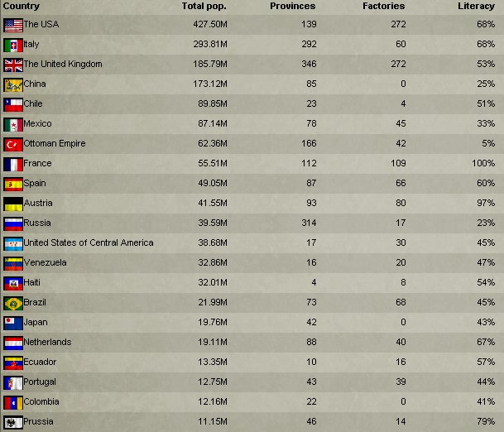Screen dimensions: 504x432
Task: Sort table by Total pop. header
Action: 204,7
